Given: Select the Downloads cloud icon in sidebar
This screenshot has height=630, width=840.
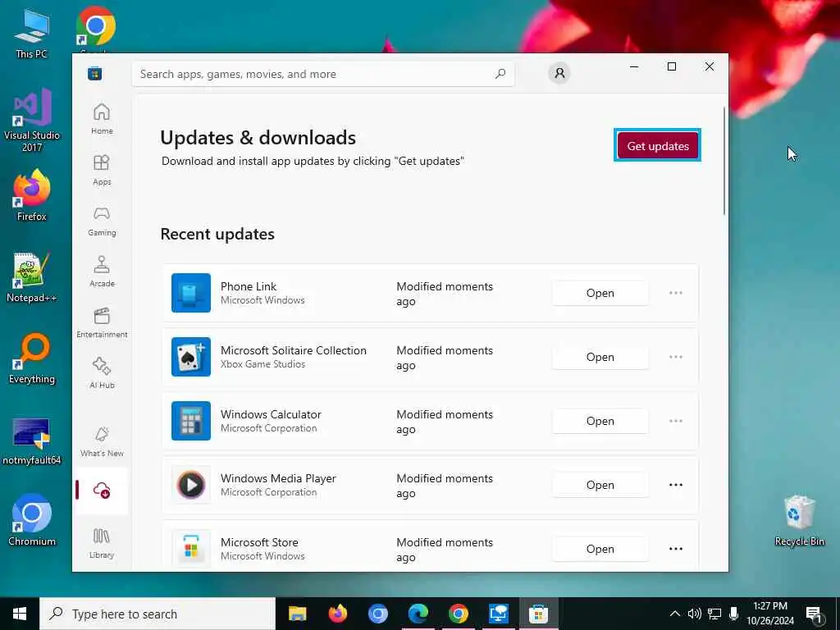Looking at the screenshot, I should pos(102,491).
